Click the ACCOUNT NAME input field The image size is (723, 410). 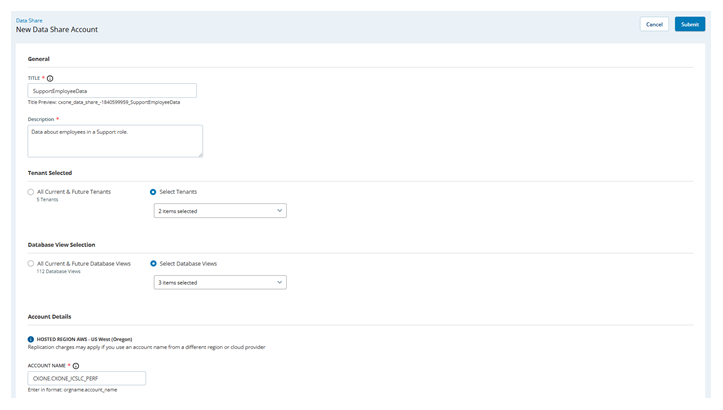coord(87,379)
